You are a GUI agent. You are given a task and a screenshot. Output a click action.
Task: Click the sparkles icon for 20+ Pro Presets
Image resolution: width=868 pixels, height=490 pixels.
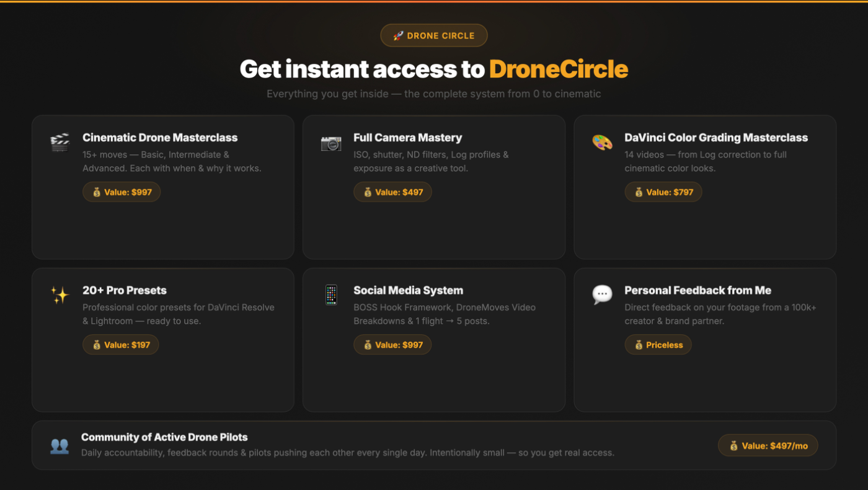[60, 295]
